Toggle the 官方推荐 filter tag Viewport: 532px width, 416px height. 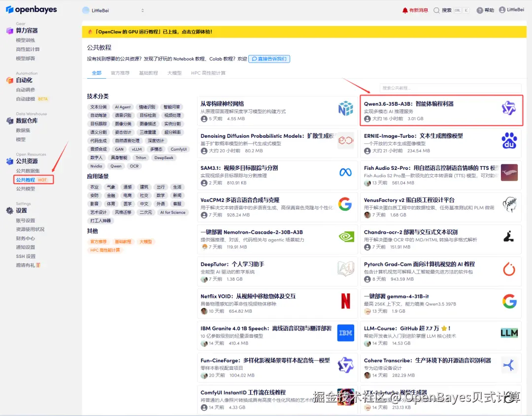click(x=99, y=242)
